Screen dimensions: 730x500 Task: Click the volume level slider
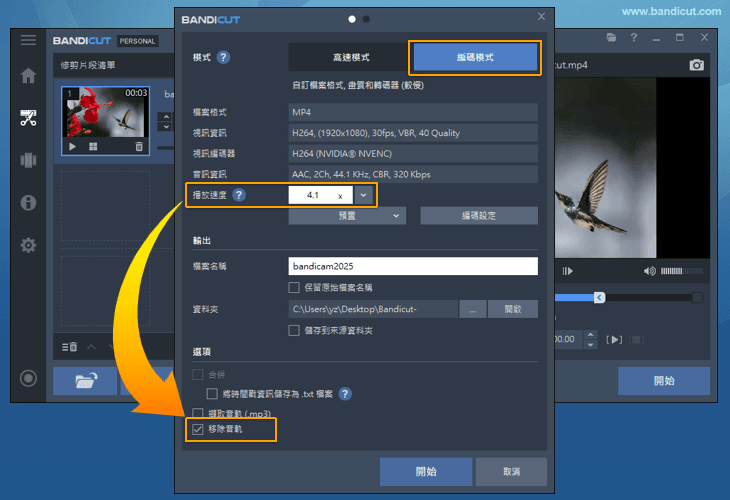(x=682, y=271)
